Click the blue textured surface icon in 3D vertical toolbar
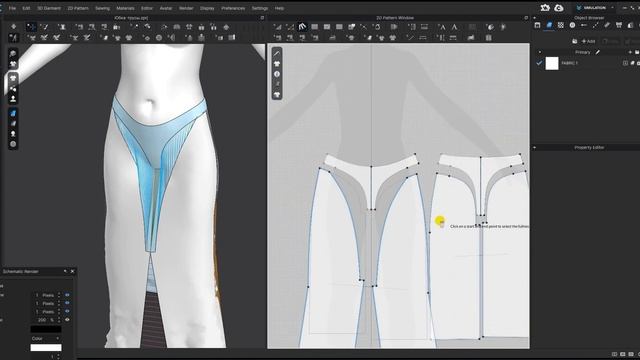Viewport: 640px width, 360px height. click(x=13, y=113)
